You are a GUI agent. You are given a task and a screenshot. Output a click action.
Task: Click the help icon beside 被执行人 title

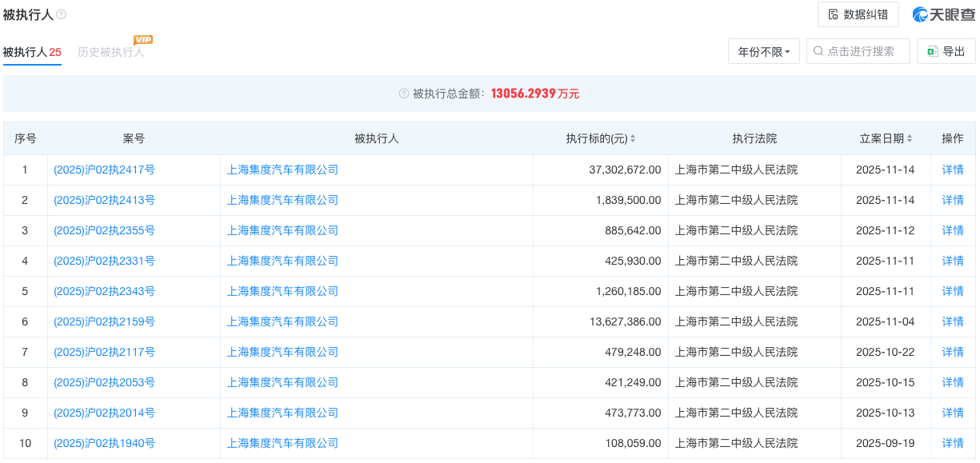(x=62, y=14)
